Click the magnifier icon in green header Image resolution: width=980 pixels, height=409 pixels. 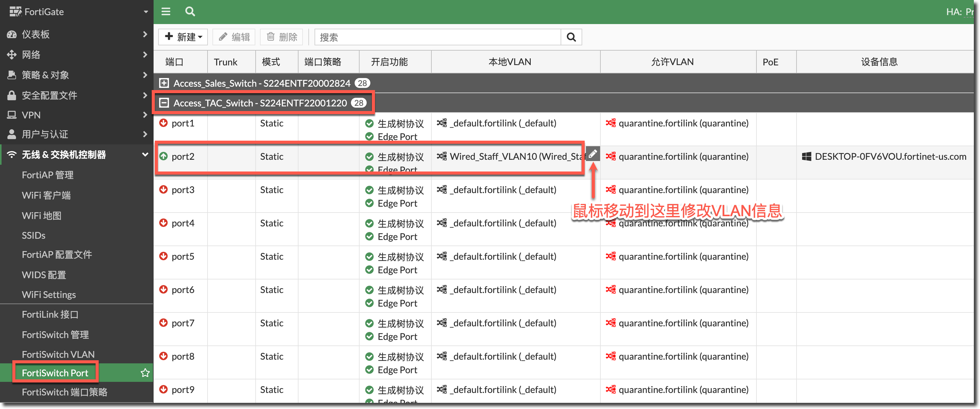coord(190,11)
